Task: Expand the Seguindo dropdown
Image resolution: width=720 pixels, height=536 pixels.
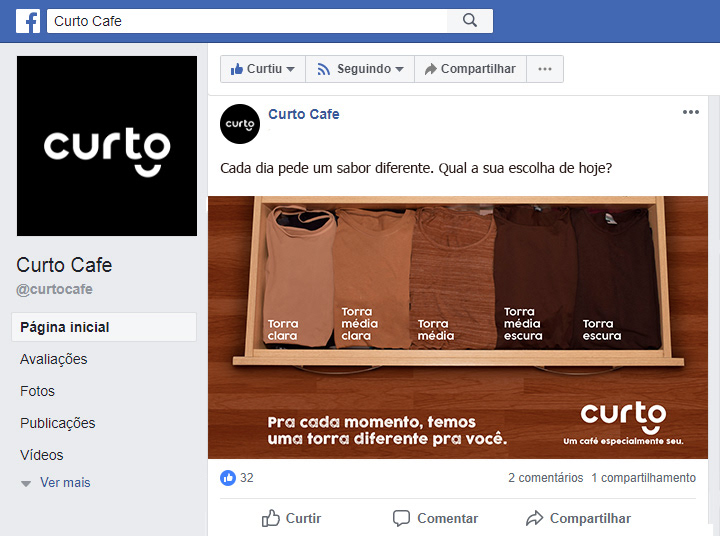Action: (x=360, y=69)
